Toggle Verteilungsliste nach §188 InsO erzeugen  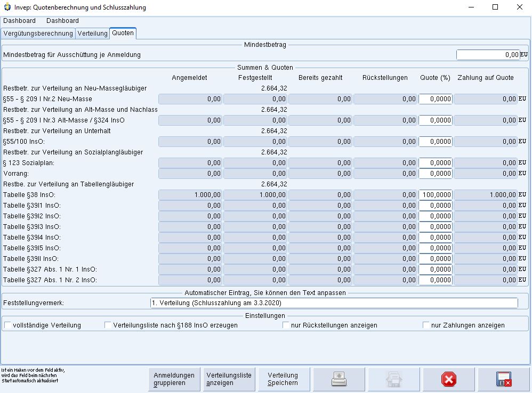click(x=108, y=325)
